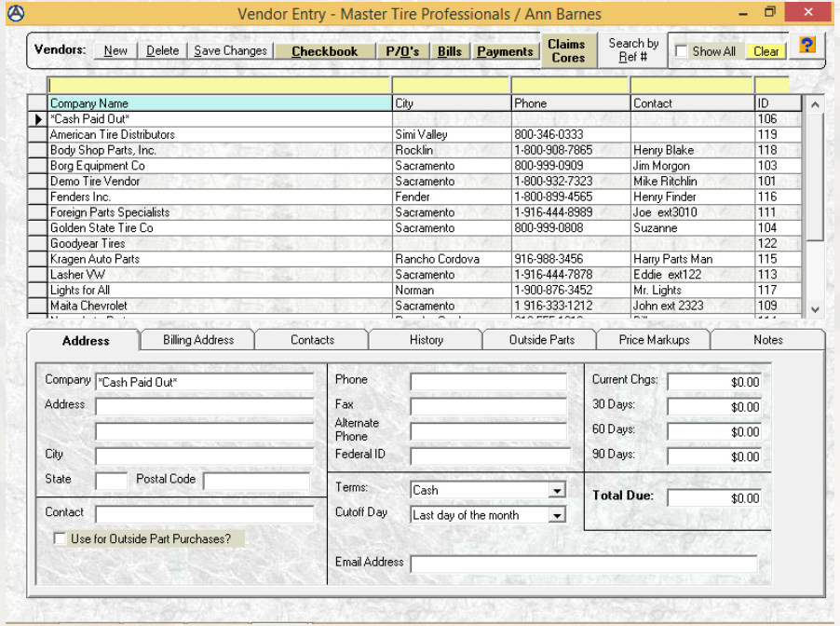Click the Phone column header
The width and height of the screenshot is (840, 626).
click(571, 103)
